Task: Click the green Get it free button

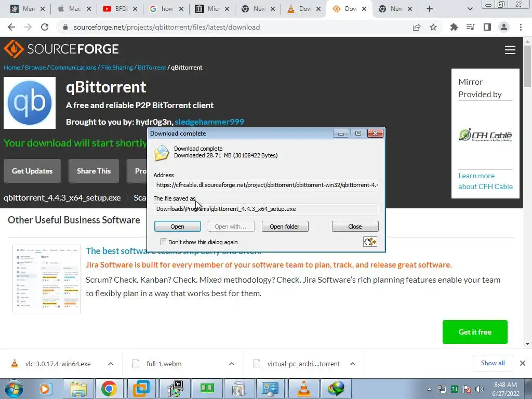Action: point(475,332)
